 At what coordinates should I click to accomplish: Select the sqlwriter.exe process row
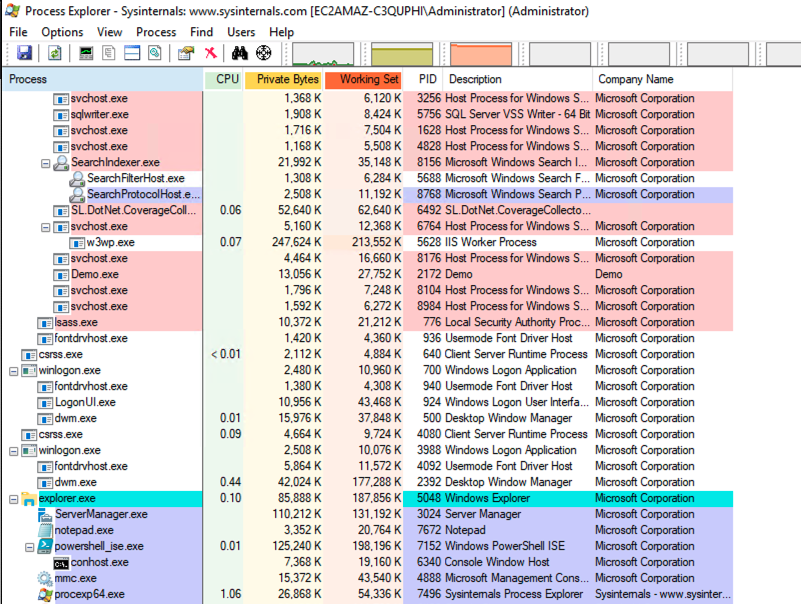(367, 114)
